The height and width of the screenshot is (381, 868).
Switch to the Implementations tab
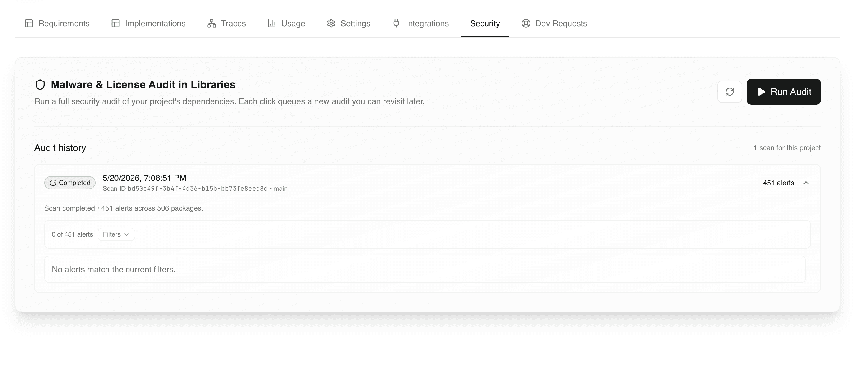click(149, 23)
